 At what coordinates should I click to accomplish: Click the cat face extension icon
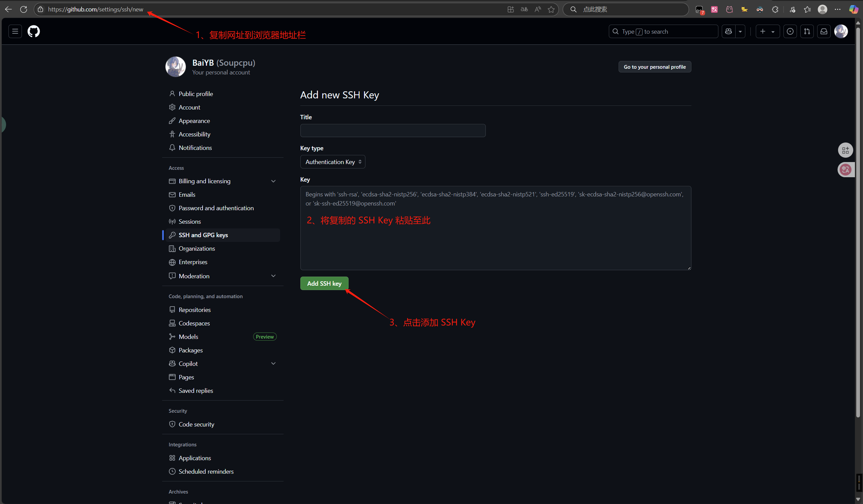(x=730, y=9)
